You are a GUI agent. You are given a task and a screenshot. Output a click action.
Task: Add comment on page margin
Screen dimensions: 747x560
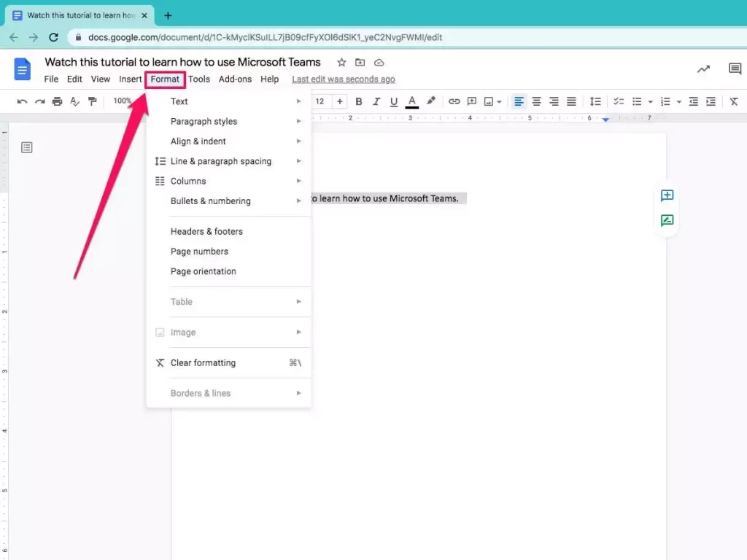tap(667, 195)
